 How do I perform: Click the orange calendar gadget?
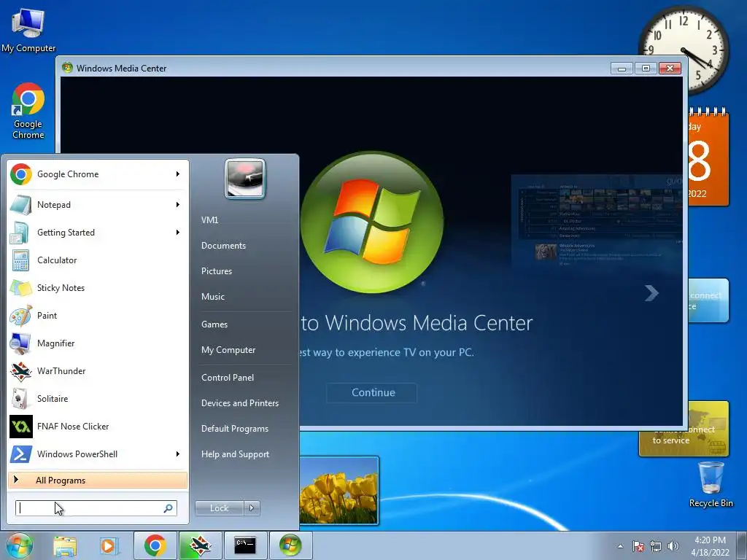709,157
